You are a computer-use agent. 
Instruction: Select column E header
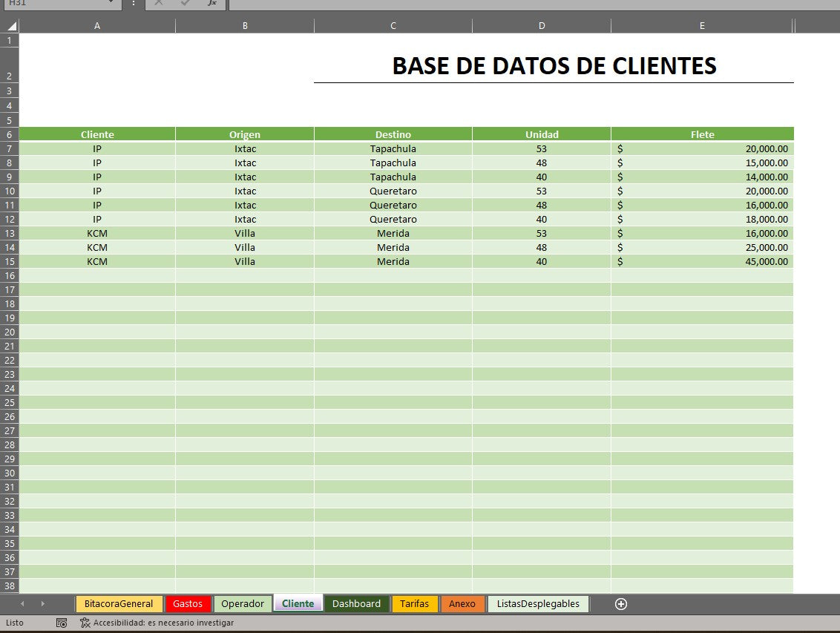702,26
